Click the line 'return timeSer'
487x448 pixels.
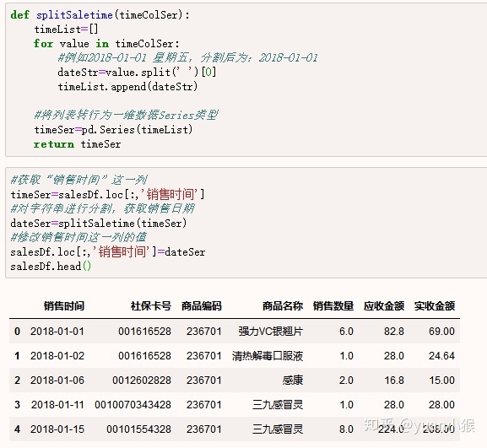tap(77, 144)
